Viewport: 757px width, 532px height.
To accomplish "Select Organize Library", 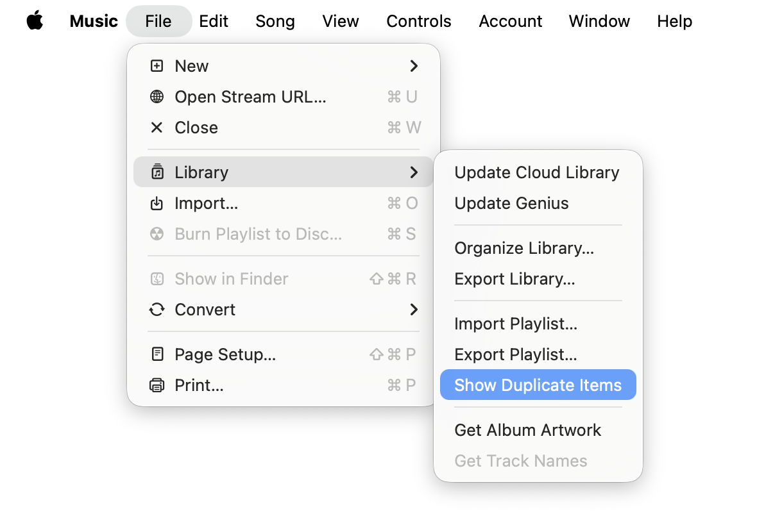I will tap(524, 248).
